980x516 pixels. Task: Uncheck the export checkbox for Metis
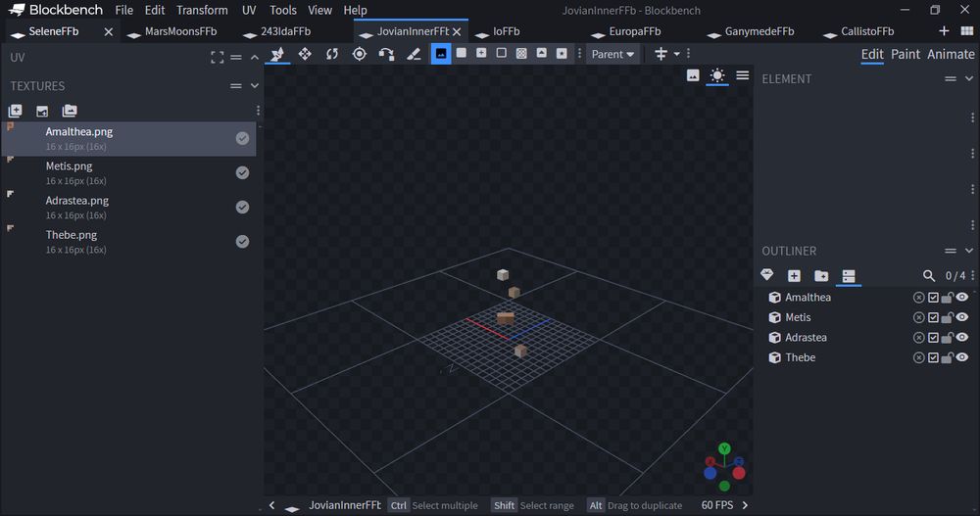(x=933, y=317)
